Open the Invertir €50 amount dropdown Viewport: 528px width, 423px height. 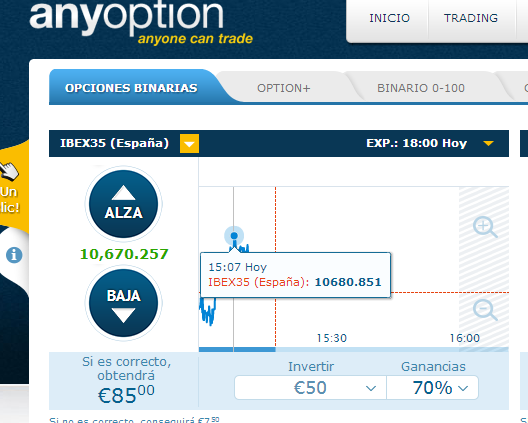pos(310,388)
